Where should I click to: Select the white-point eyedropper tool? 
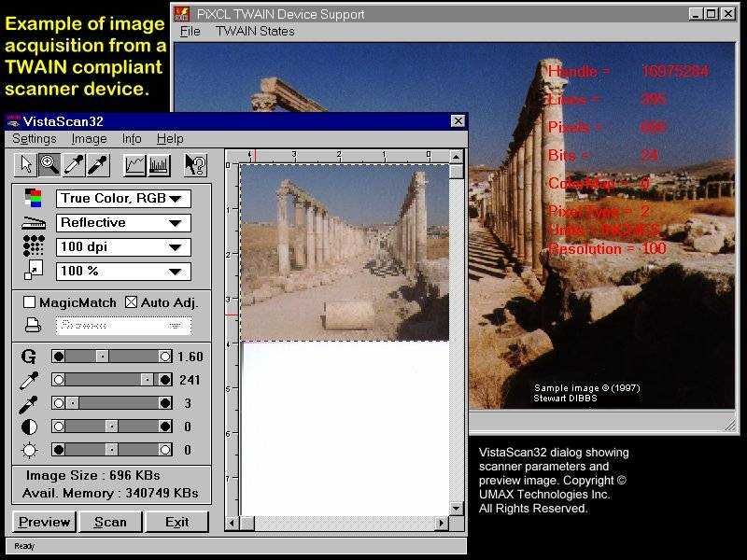click(x=73, y=165)
